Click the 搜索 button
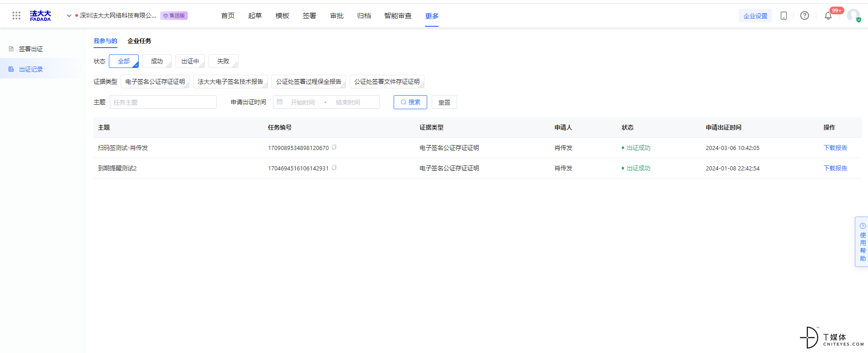The image size is (868, 353). tap(410, 102)
